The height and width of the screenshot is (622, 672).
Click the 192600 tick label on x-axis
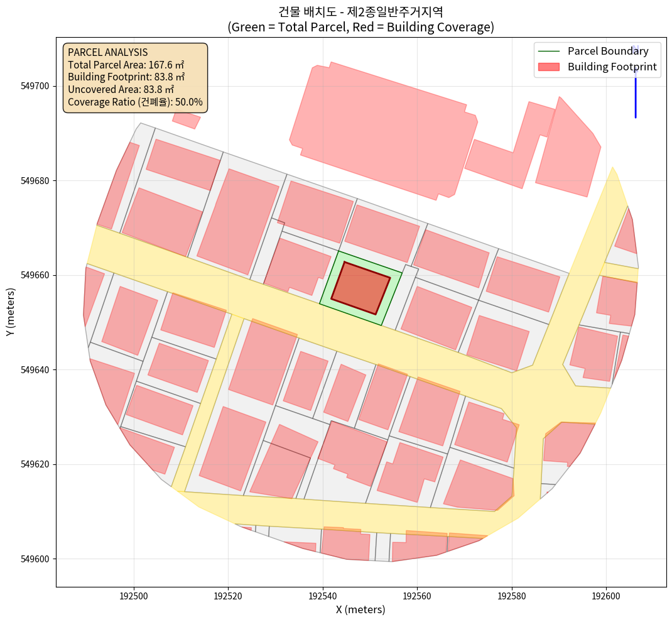click(606, 595)
